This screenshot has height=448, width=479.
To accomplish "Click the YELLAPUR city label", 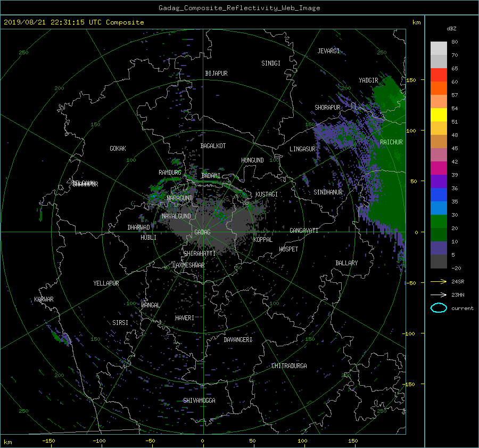I will tap(106, 283).
